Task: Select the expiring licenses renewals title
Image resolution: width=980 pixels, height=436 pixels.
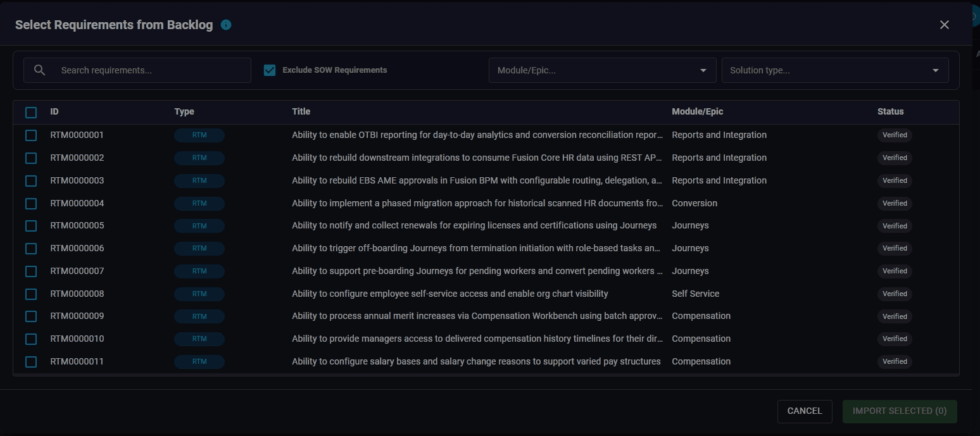Action: tap(474, 225)
